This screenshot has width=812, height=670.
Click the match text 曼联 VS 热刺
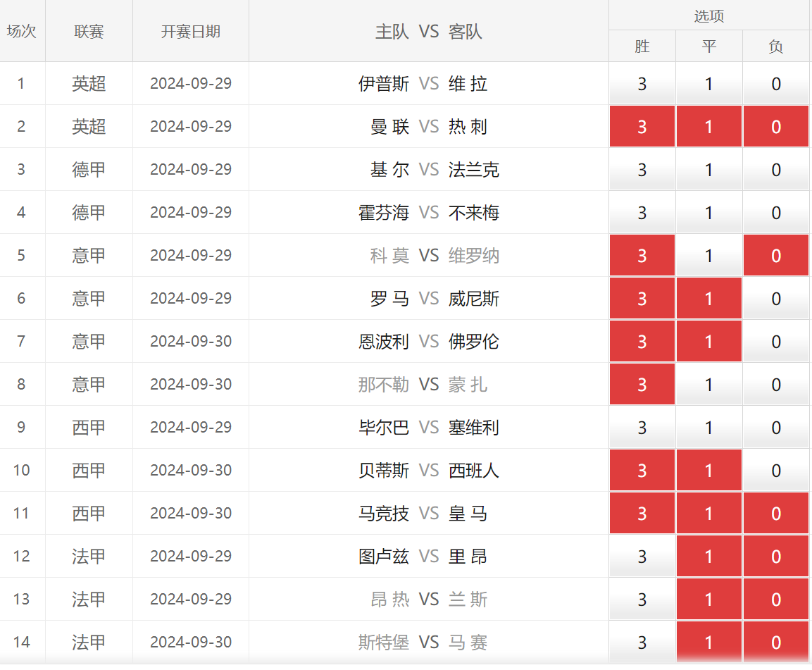(429, 126)
